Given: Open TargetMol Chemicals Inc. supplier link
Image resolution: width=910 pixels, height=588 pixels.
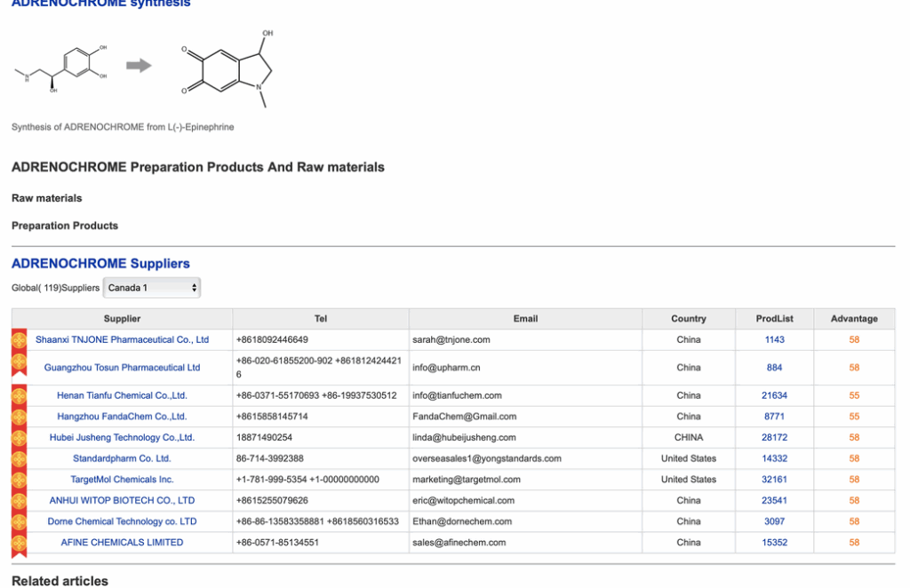Looking at the screenshot, I should tap(122, 479).
